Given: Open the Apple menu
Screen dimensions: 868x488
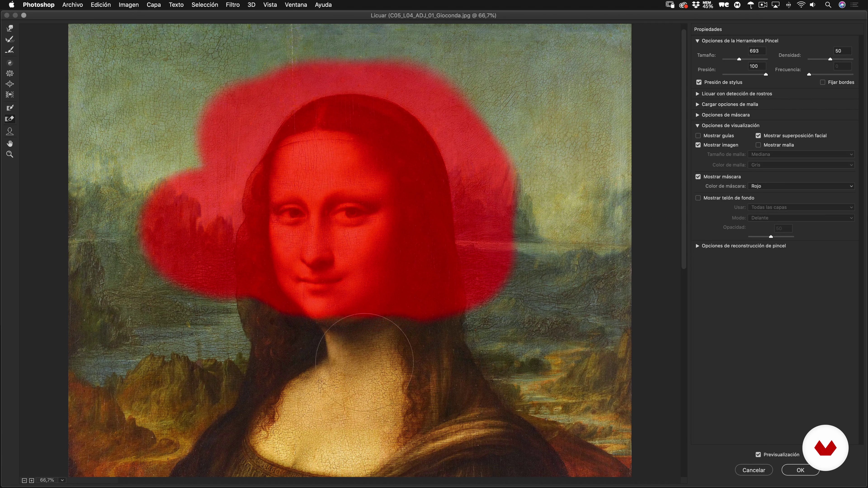Looking at the screenshot, I should (12, 5).
